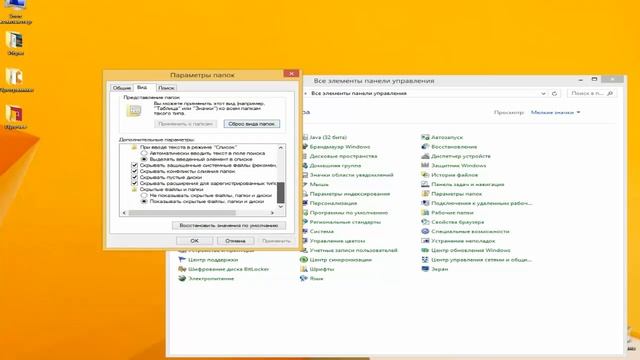
Task: Expand address bar history dropdown arrow
Action: pos(543,93)
